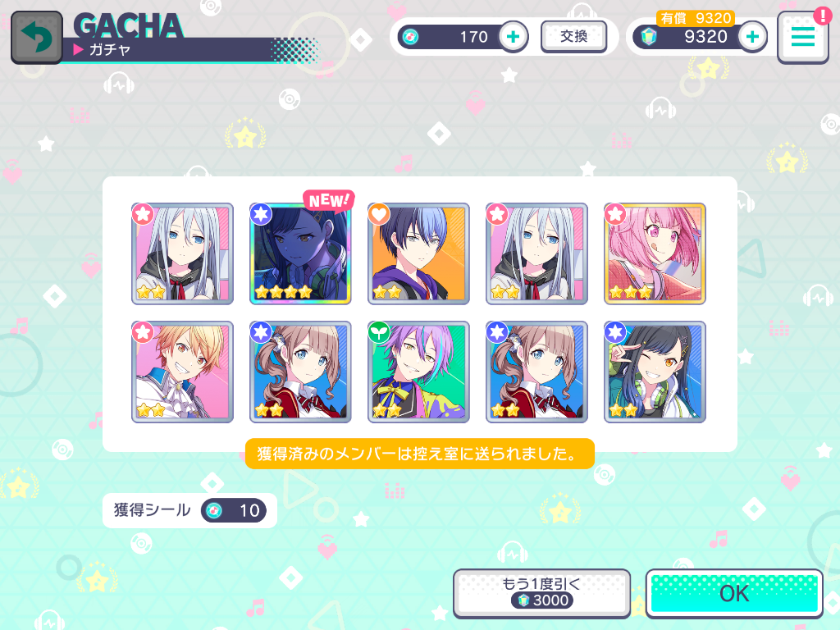Click the notification exclamation badge on menu
Viewport: 840px width, 630px height.
coord(822,16)
